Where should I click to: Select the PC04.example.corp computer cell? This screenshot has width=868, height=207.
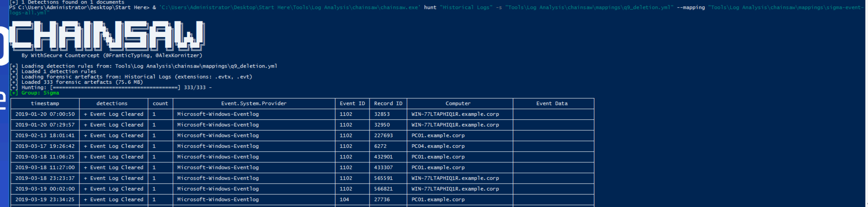coord(438,146)
